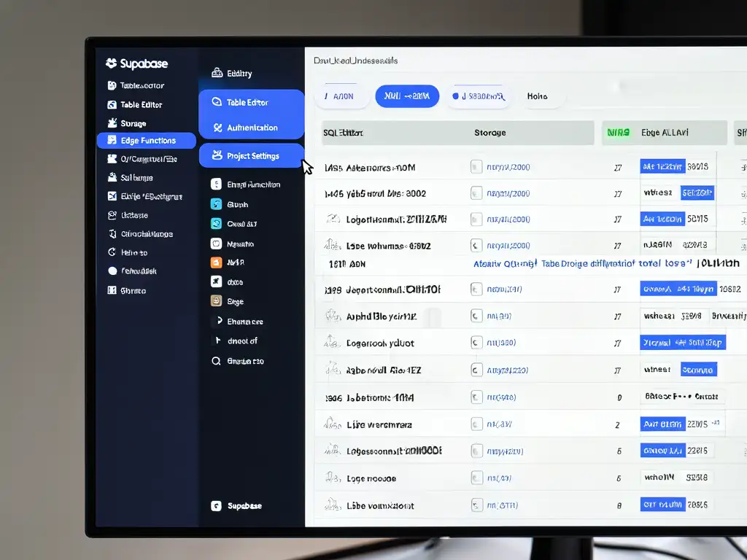Tick the checkbox in the row starting 1906
747x560 pixels.
pyautogui.click(x=476, y=397)
